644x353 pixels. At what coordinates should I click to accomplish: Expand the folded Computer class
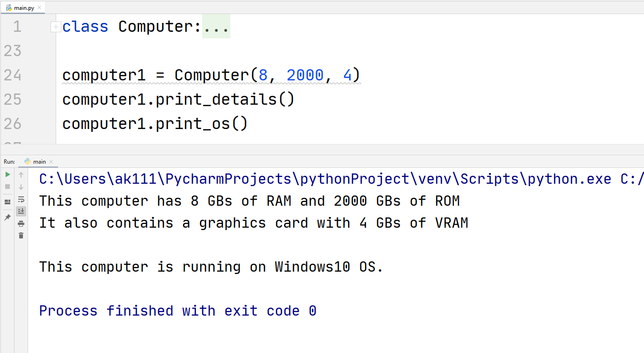click(55, 27)
